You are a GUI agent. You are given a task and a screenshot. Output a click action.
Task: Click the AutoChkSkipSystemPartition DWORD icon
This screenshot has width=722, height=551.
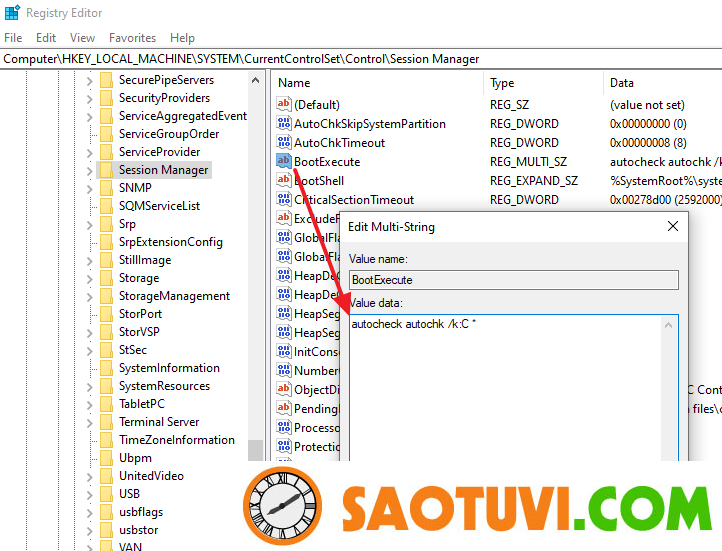tap(284, 123)
